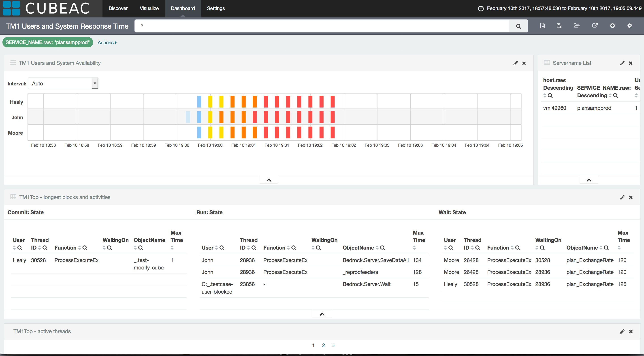Open the Visualize tab
The height and width of the screenshot is (356, 644).
[149, 8]
